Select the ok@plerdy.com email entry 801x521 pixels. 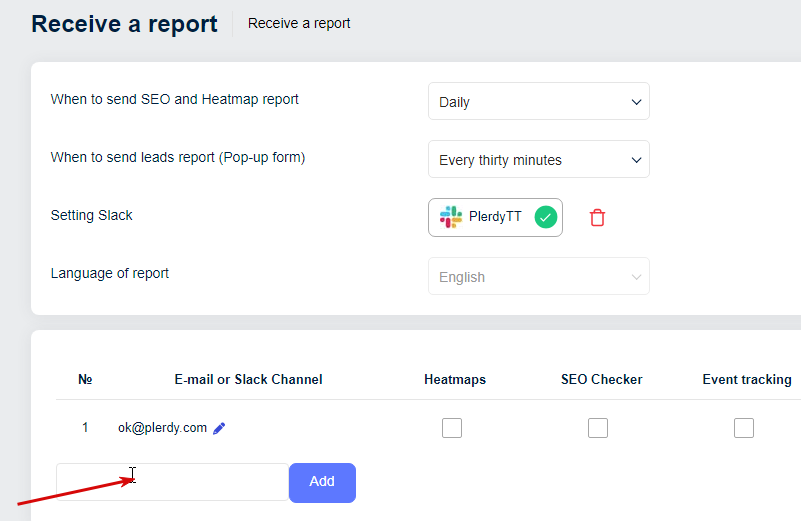(x=162, y=428)
